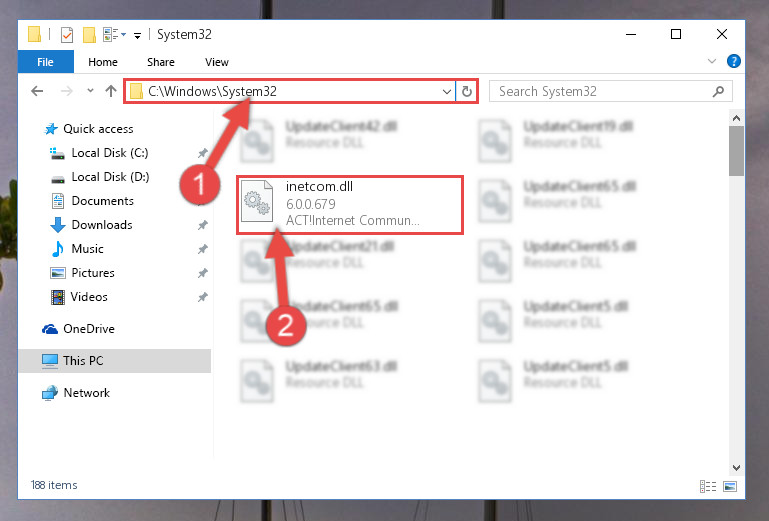Image resolution: width=769 pixels, height=521 pixels.
Task: Select the inetcom.dll file
Action: (x=350, y=205)
